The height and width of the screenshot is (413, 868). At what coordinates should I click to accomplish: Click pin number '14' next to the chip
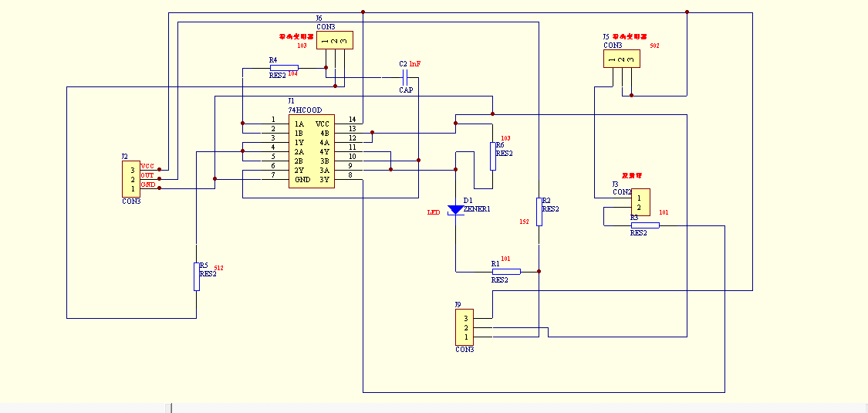(x=352, y=120)
